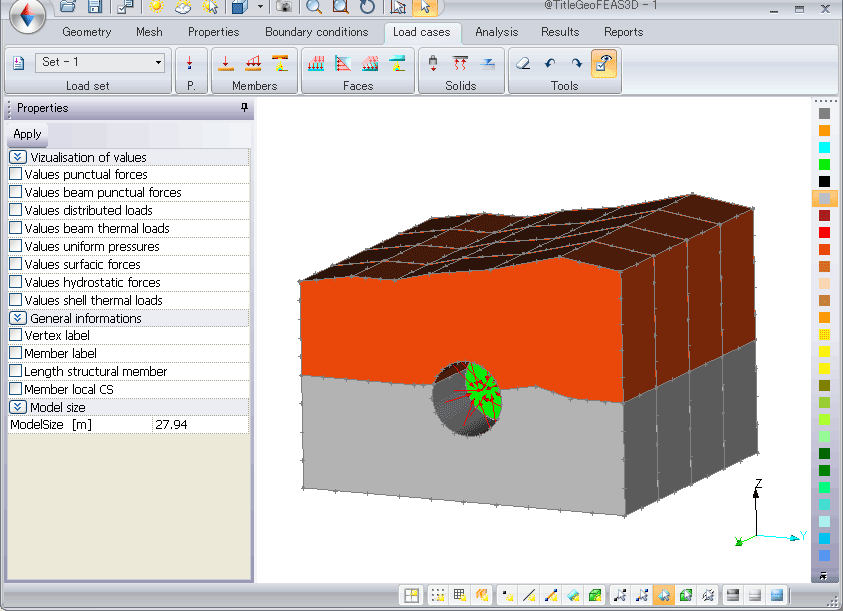Open the Results ribbon tab
843x611 pixels.
click(560, 32)
